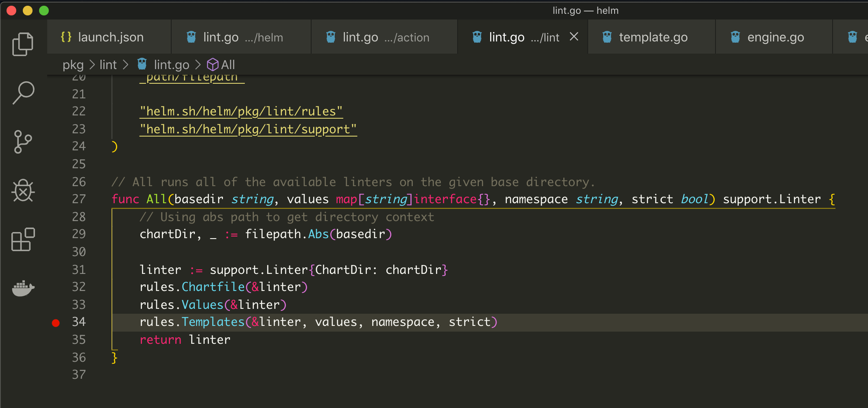This screenshot has width=868, height=408.
Task: Click rules.Chartfile on line 32
Action: pyautogui.click(x=192, y=287)
